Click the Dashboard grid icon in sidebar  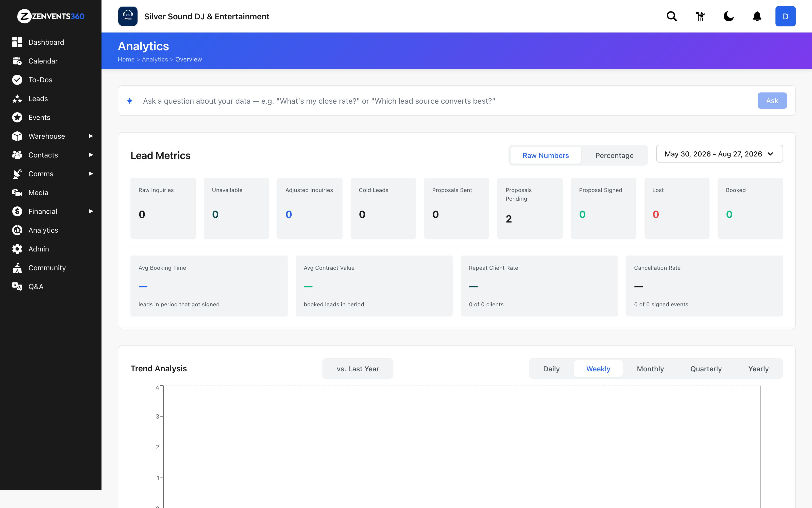pos(17,42)
